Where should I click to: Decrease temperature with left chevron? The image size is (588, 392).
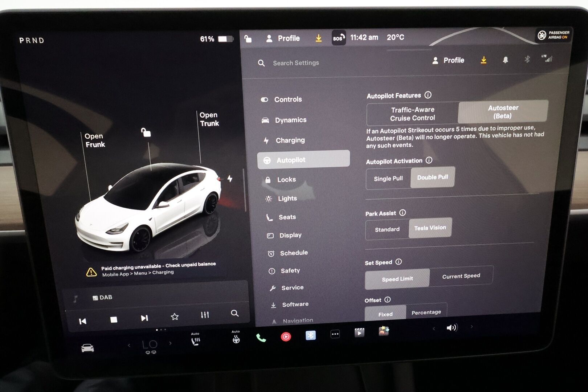point(129,345)
